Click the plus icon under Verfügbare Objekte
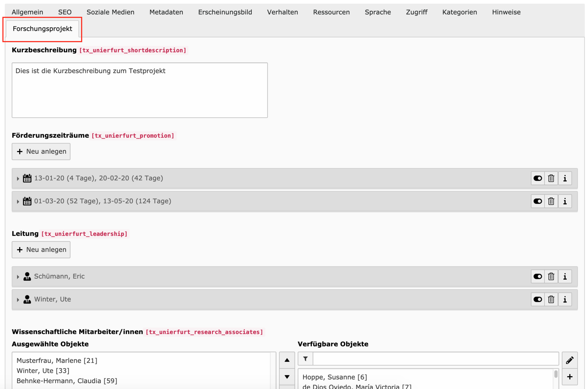 coord(569,377)
